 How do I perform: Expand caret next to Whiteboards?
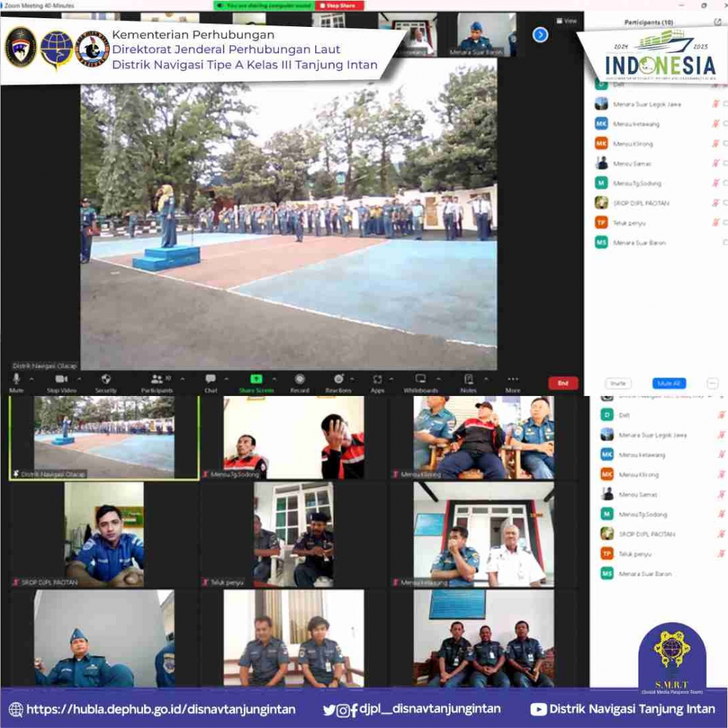click(x=438, y=379)
